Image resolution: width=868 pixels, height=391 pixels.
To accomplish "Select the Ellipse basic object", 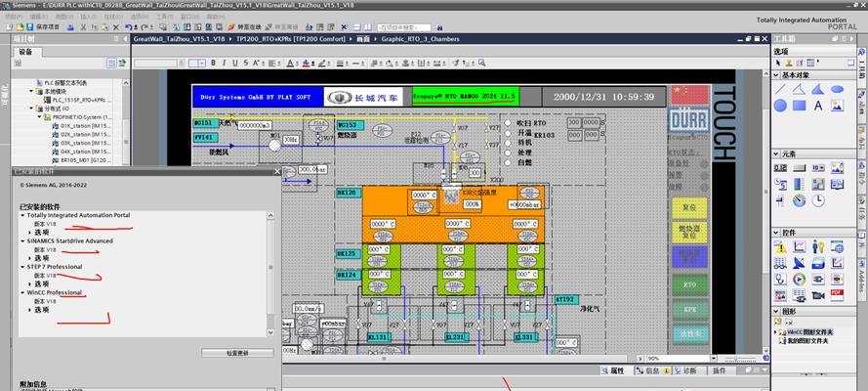I will 837,89.
